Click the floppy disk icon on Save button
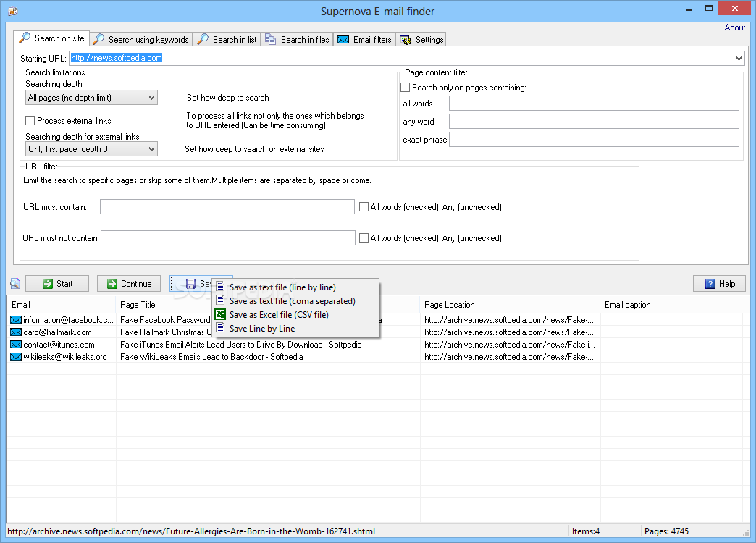 tap(191, 284)
